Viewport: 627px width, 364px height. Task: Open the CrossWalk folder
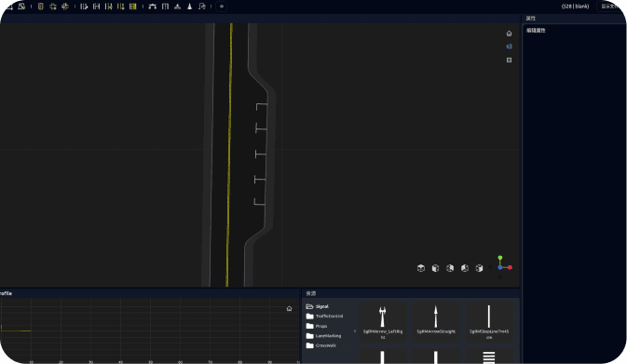pyautogui.click(x=321, y=345)
